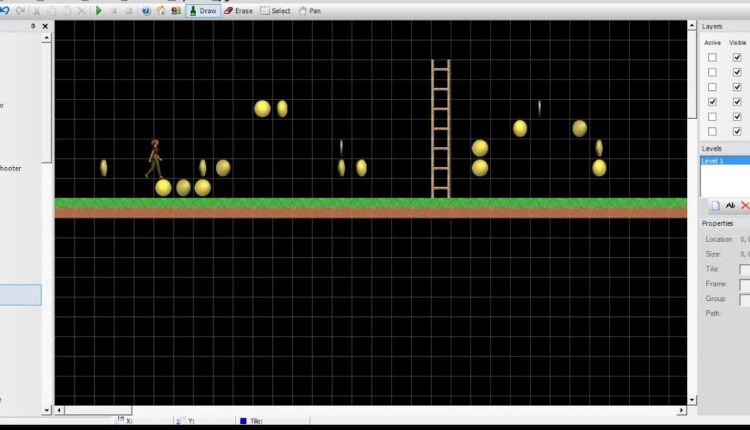Click the green Play level button

(x=98, y=11)
